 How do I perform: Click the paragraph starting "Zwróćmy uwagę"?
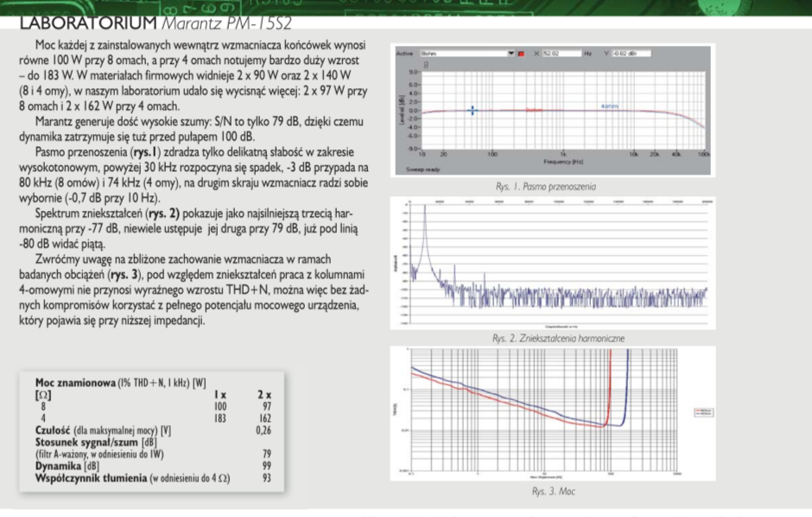pos(193,289)
